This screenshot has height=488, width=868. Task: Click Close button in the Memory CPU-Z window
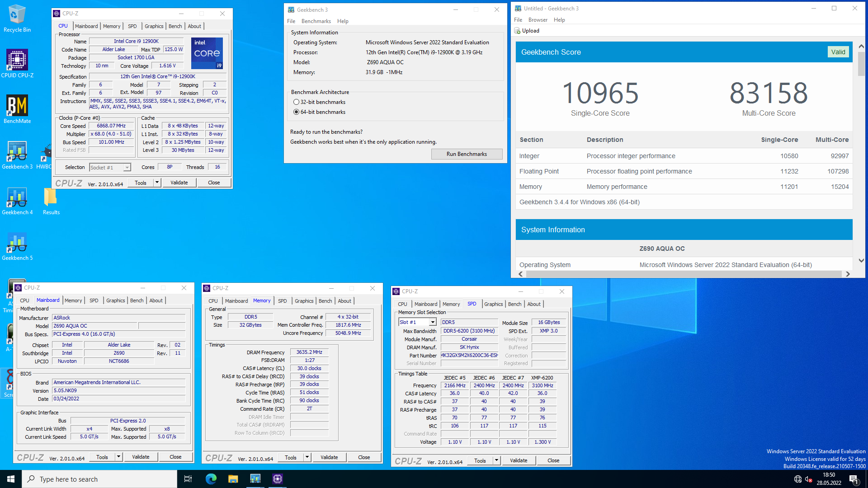[364, 457]
